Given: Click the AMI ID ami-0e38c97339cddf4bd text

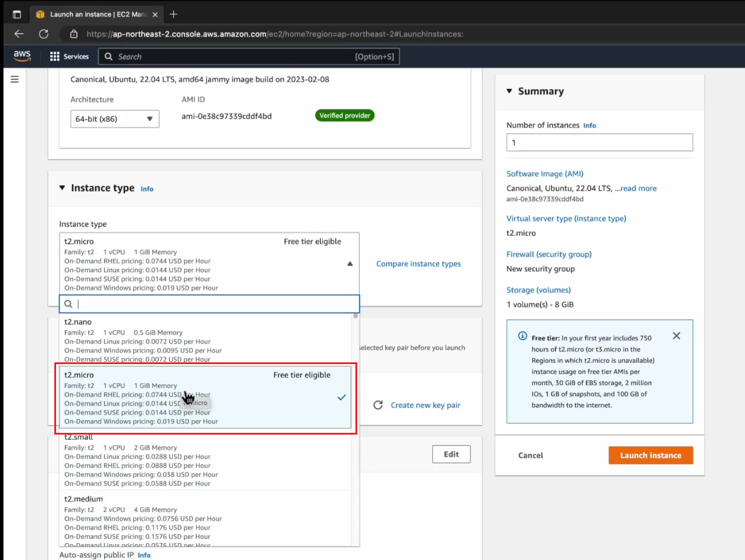Looking at the screenshot, I should tap(227, 116).
